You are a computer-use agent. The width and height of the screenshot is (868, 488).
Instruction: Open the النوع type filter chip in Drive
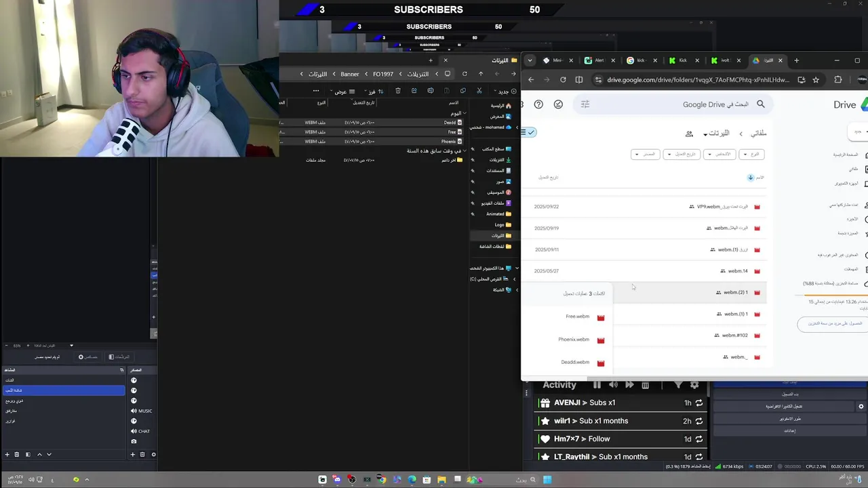[752, 155]
